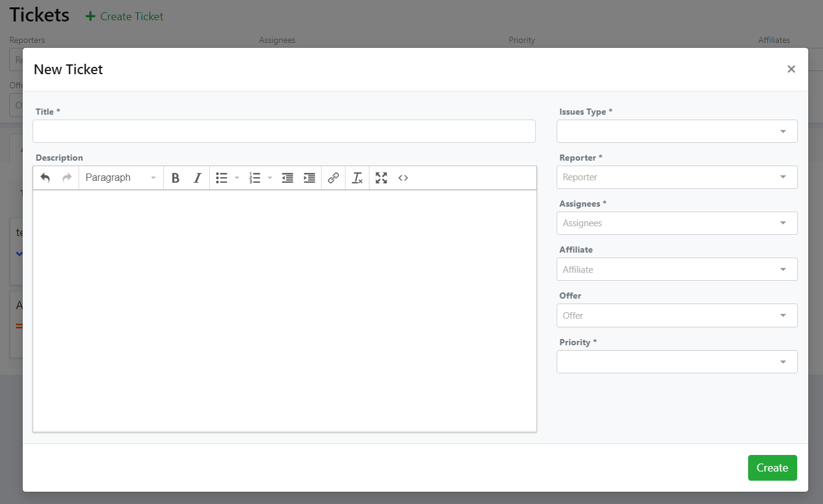Open the Reporter dropdown
Screen dimensions: 823x504
click(677, 177)
